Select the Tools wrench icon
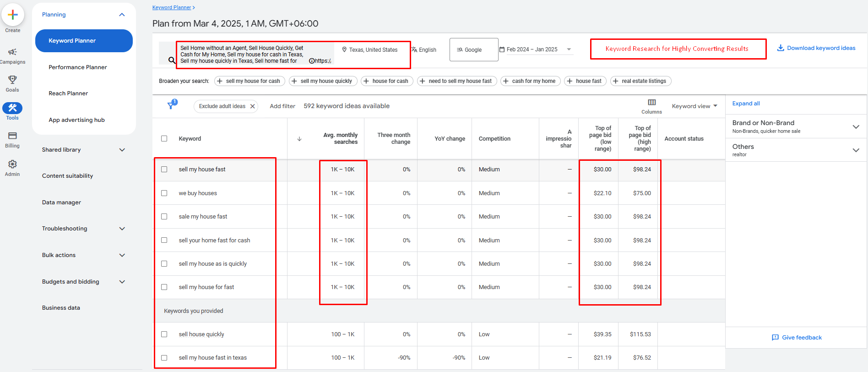868x372 pixels. (12, 108)
